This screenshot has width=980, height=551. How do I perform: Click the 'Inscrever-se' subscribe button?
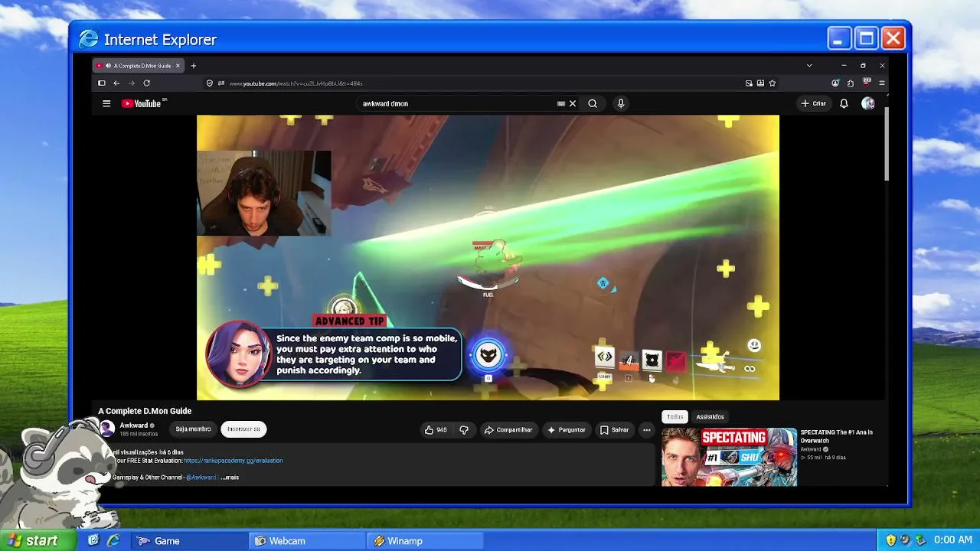(243, 429)
